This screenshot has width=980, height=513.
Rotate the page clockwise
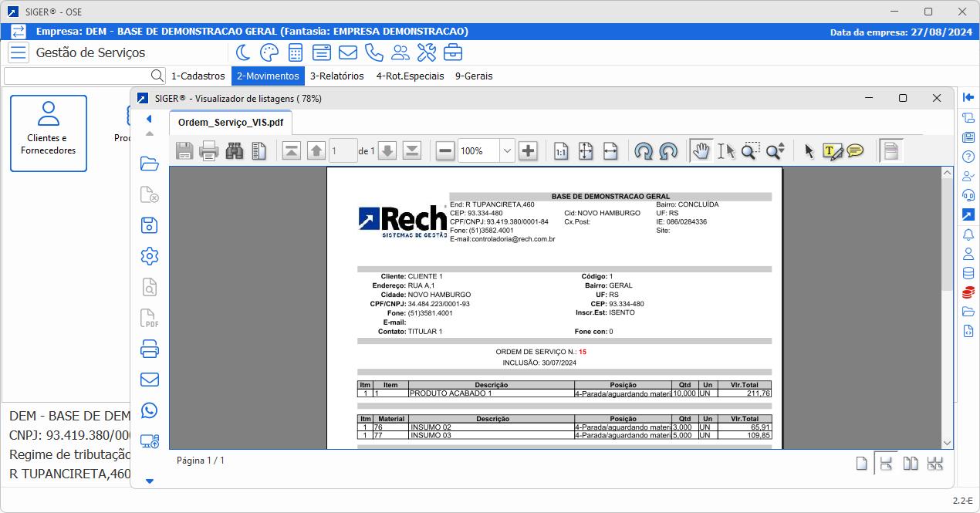643,151
